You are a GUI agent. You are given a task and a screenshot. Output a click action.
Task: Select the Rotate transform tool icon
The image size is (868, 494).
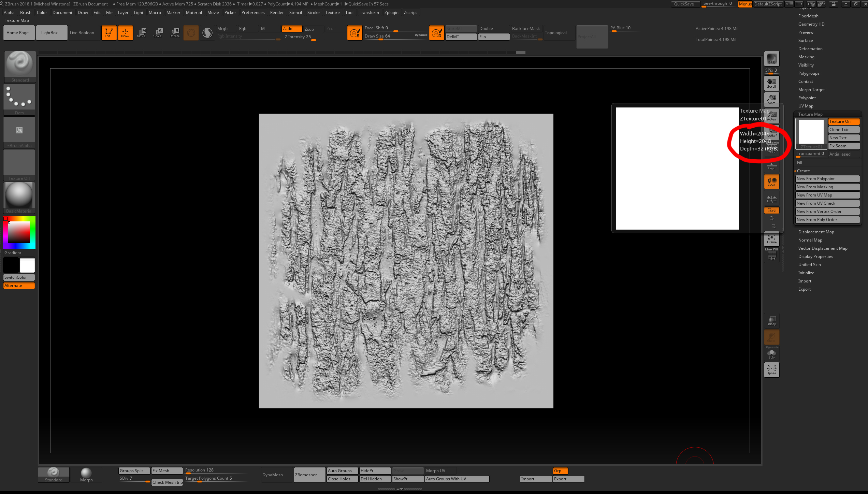[175, 33]
